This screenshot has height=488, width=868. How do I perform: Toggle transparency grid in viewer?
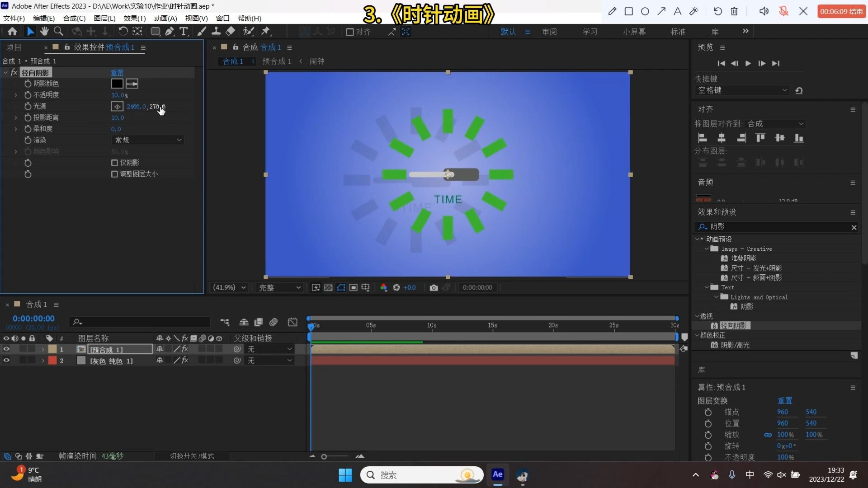tap(328, 287)
